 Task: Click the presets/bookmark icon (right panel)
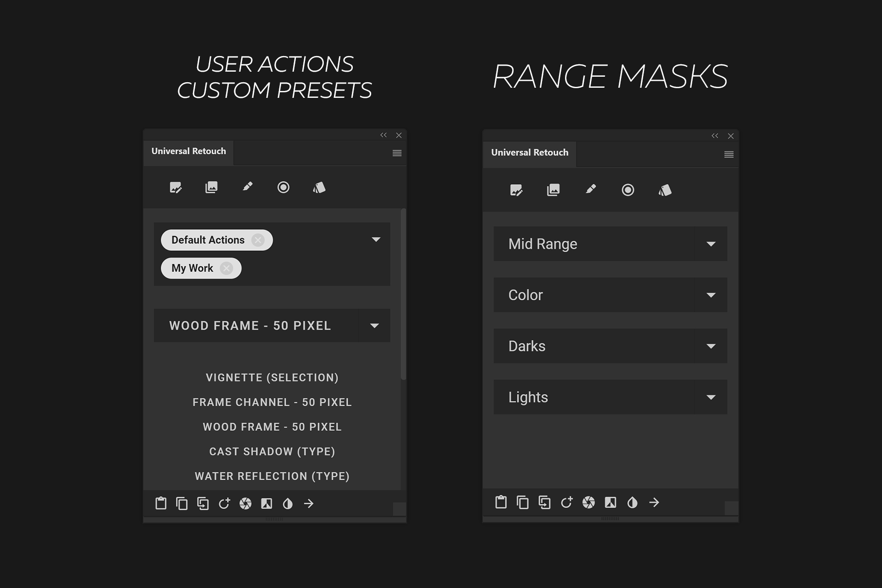(664, 190)
